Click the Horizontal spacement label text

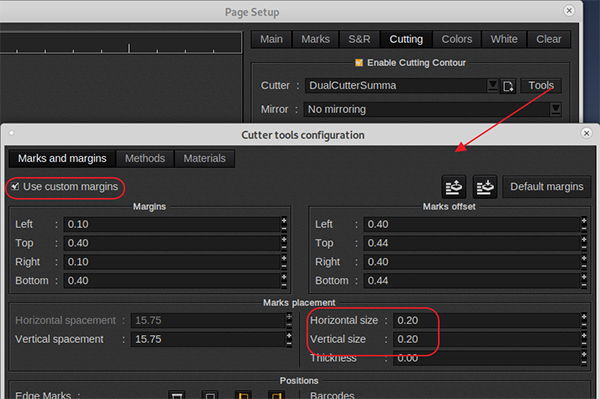[x=65, y=320]
